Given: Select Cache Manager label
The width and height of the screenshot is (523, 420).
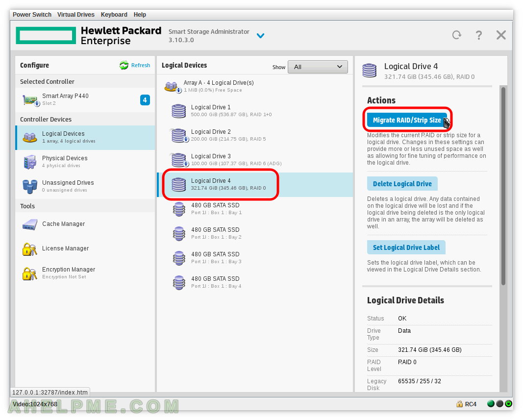Looking at the screenshot, I should point(63,224).
